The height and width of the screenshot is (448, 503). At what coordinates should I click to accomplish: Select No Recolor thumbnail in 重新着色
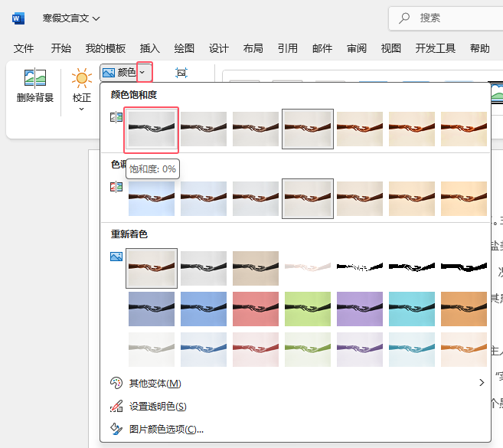[152, 268]
